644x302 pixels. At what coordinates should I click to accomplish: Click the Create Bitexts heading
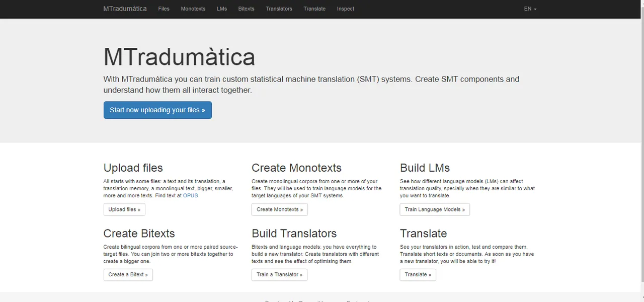point(139,234)
